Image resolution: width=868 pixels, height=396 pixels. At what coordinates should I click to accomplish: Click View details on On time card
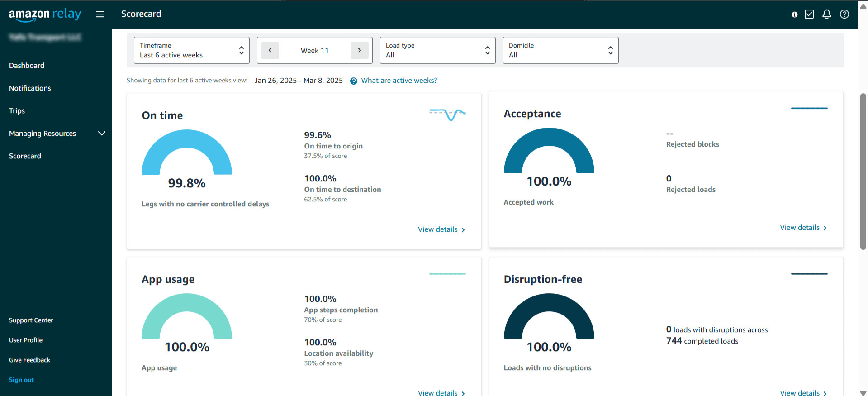(x=441, y=229)
